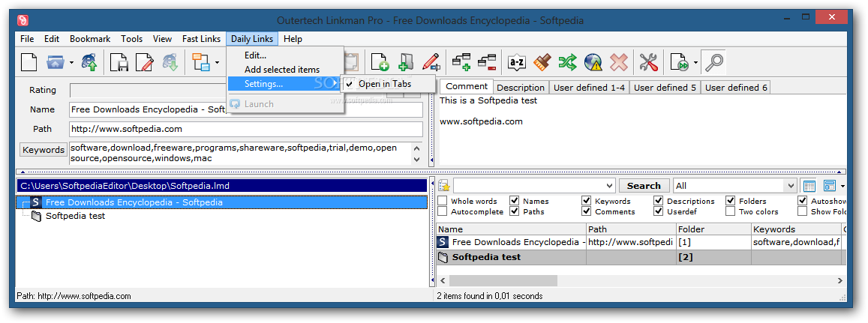
Task: Click right arrow of results horizontal scrollbar
Action: [x=839, y=281]
